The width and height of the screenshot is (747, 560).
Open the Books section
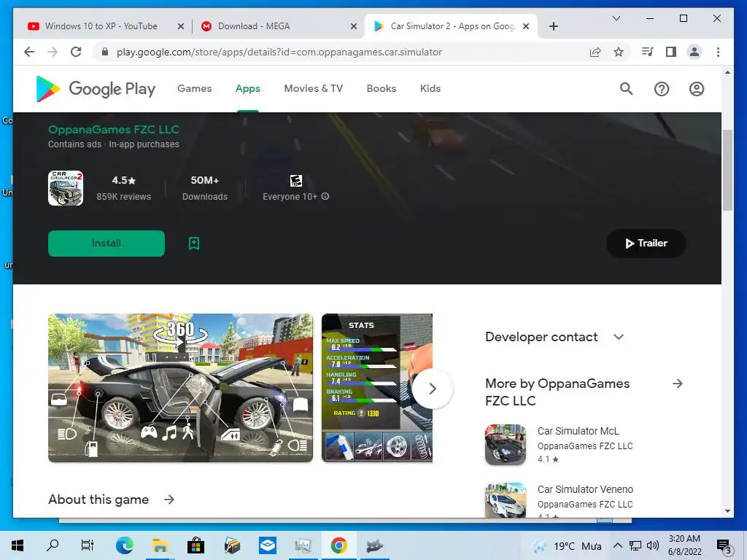coord(381,88)
